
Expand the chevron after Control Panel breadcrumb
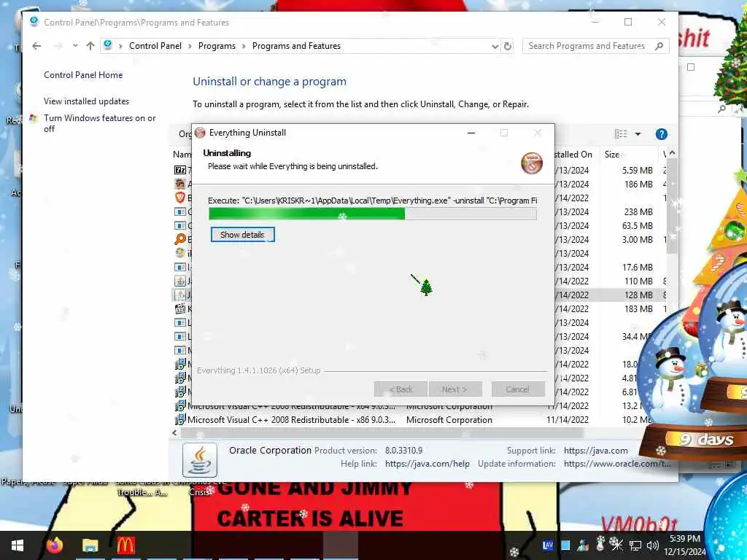point(190,46)
